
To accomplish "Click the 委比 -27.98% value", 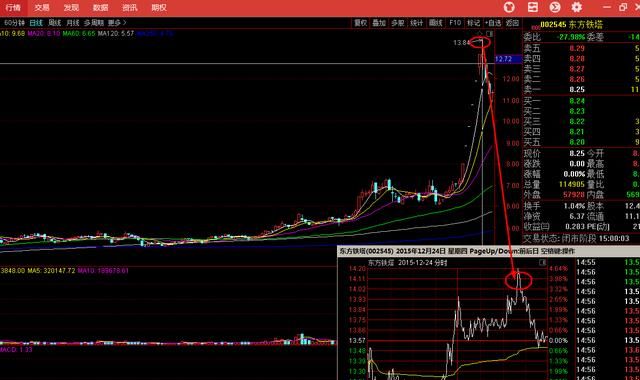I will coord(571,37).
